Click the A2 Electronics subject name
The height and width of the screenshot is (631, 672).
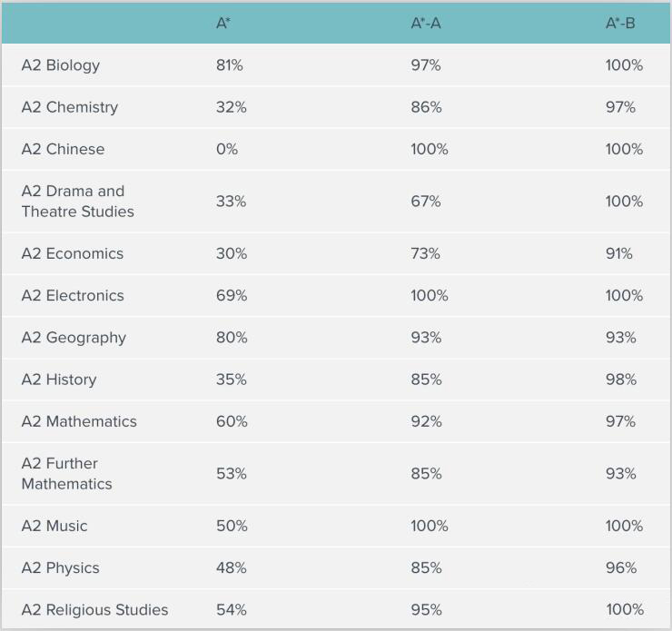pyautogui.click(x=73, y=295)
